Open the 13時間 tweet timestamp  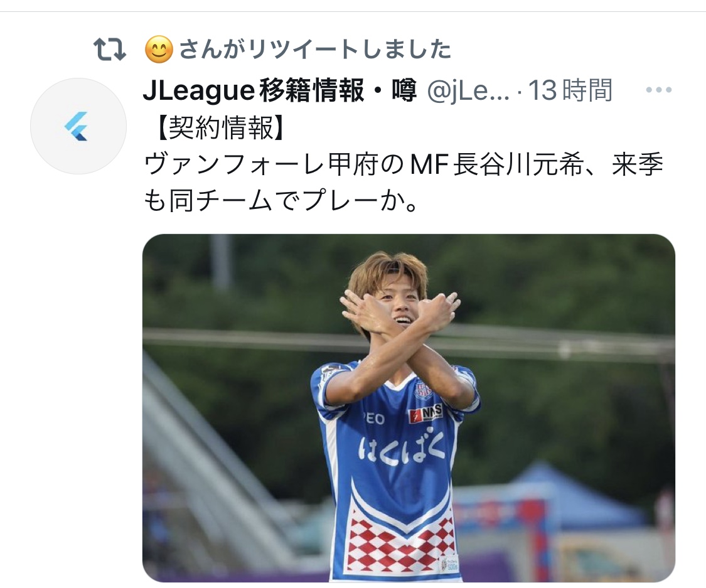(x=570, y=90)
